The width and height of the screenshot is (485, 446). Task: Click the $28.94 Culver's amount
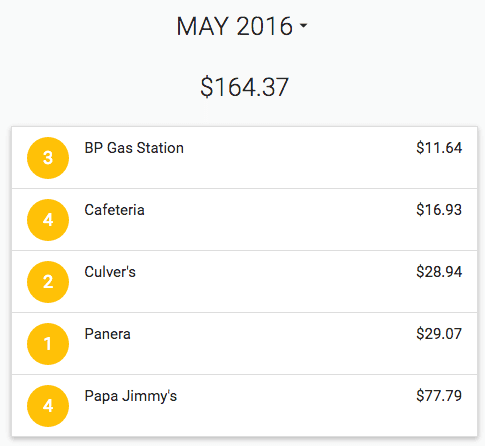point(439,272)
